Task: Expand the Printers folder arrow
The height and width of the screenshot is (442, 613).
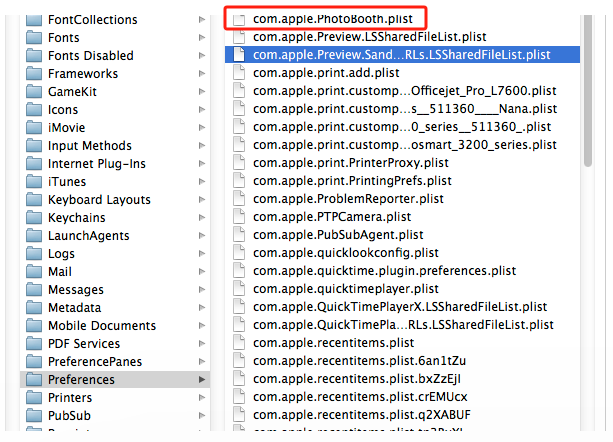Action: 202,397
